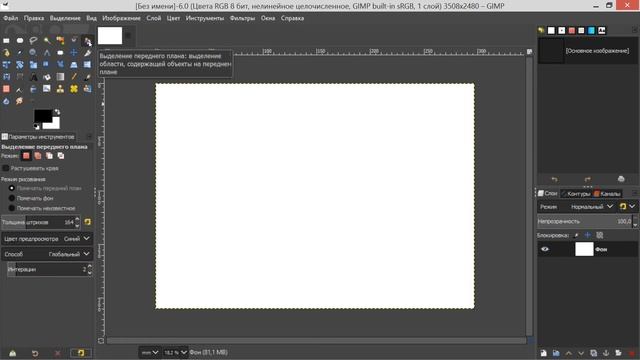Restore tool preset button at bottom
The height and width of the screenshot is (360, 640).
pyautogui.click(x=35, y=353)
